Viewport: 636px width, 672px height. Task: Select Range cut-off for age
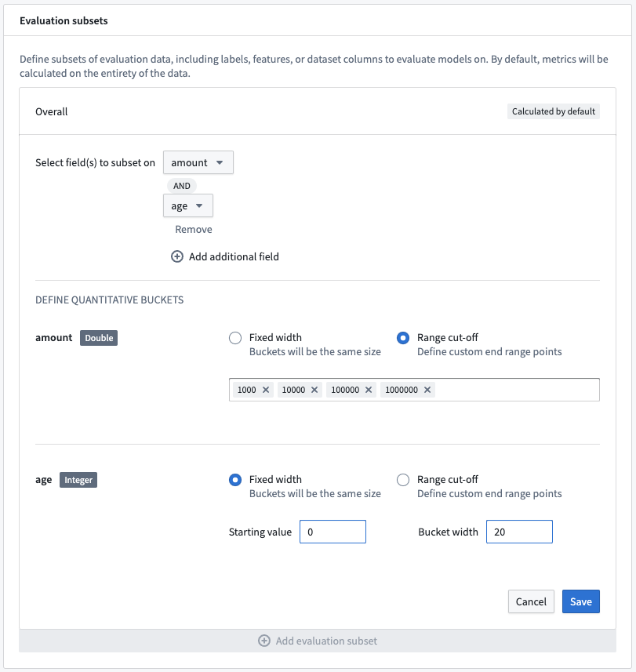403,480
